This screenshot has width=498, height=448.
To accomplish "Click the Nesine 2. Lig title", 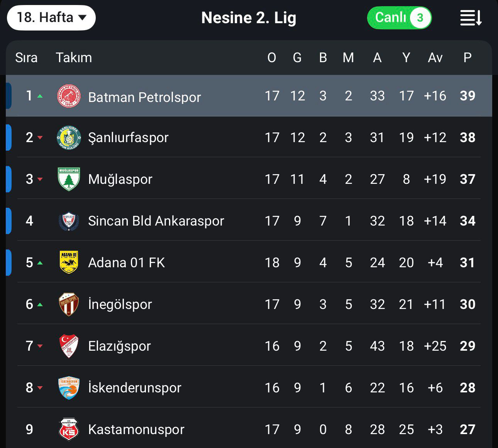I will coord(249,18).
